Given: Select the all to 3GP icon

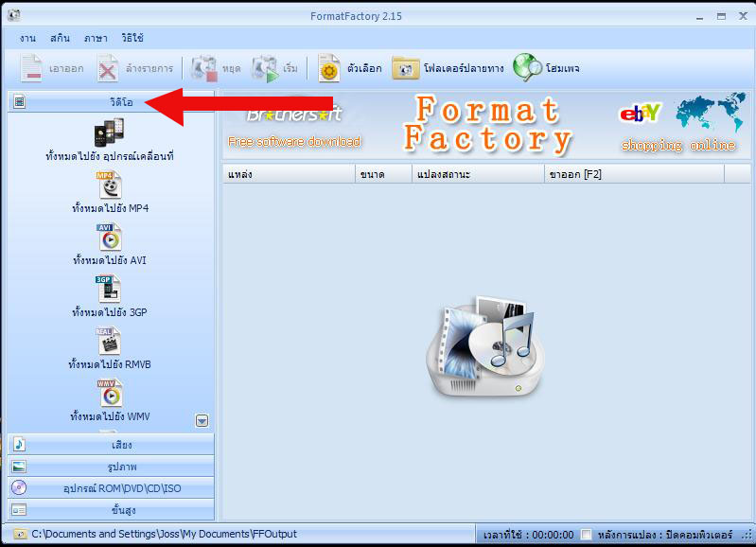Looking at the screenshot, I should [108, 290].
